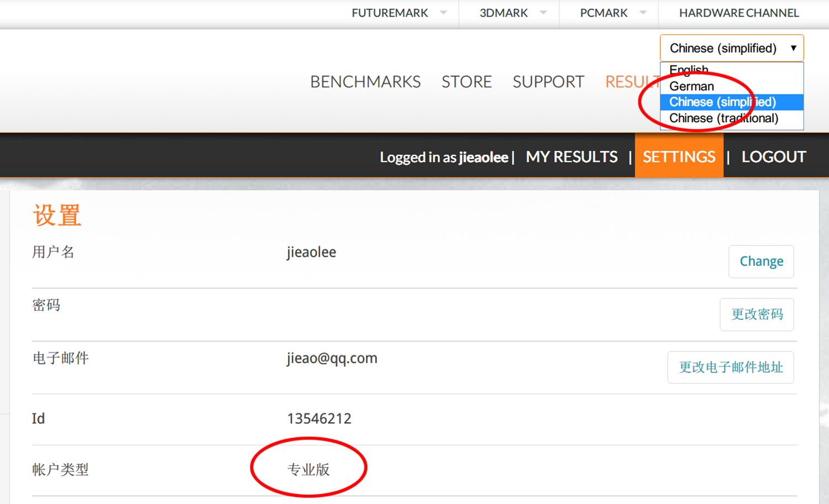Click the username value jieaolee
The height and width of the screenshot is (504, 829).
pyautogui.click(x=311, y=253)
